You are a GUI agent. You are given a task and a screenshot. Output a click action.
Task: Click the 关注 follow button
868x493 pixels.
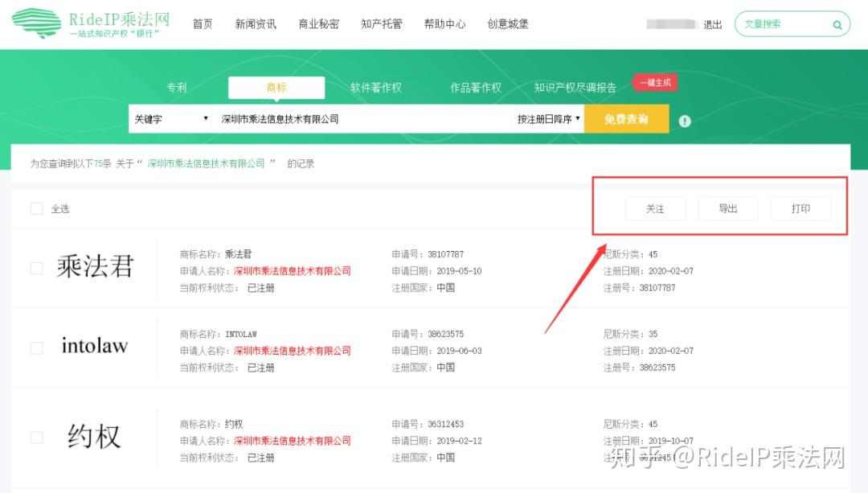pyautogui.click(x=655, y=208)
